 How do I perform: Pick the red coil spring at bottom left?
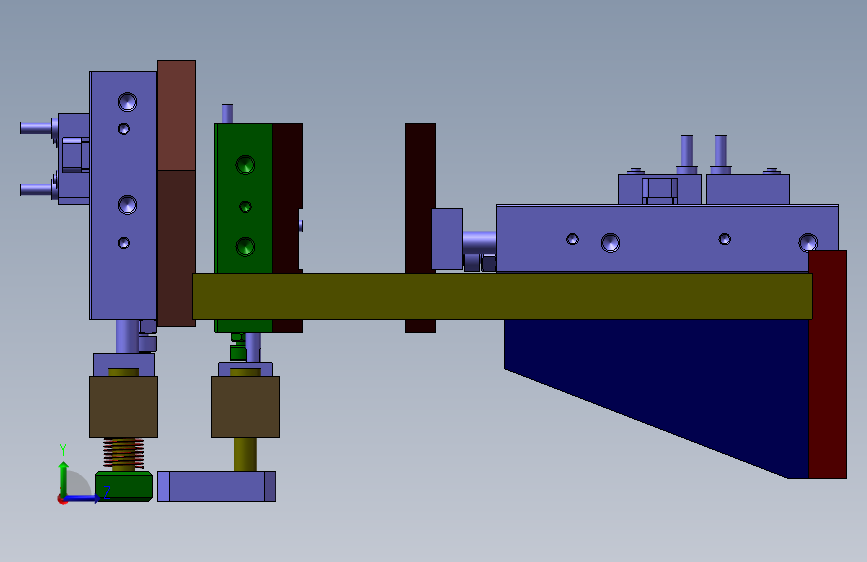point(123,452)
